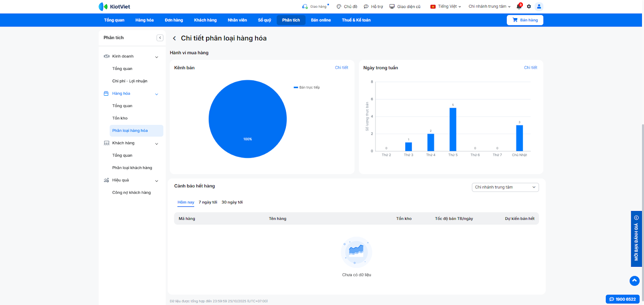Image resolution: width=644 pixels, height=305 pixels.
Task: Open the Sổ quỹ navigation menu
Action: tap(264, 20)
